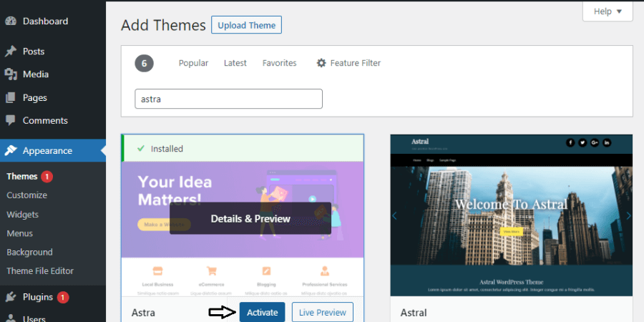Click the Pages document icon
Screen dimensions: 644x322
pyautogui.click(x=11, y=98)
